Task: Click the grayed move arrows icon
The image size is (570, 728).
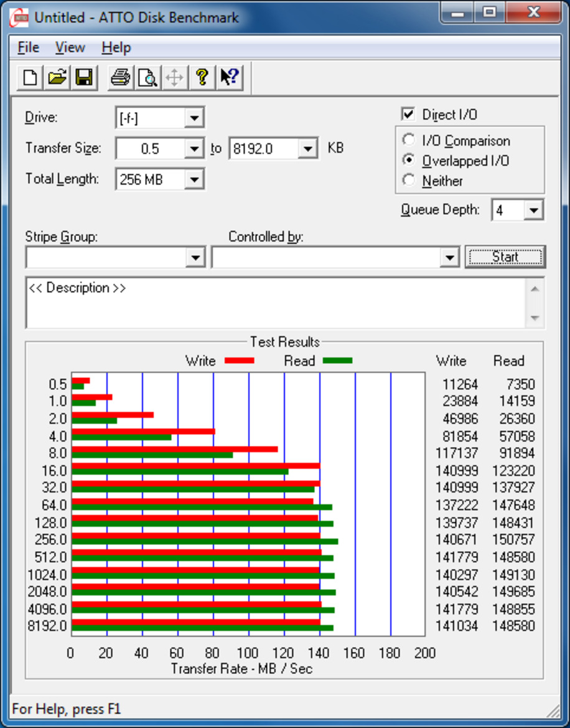Action: (174, 77)
